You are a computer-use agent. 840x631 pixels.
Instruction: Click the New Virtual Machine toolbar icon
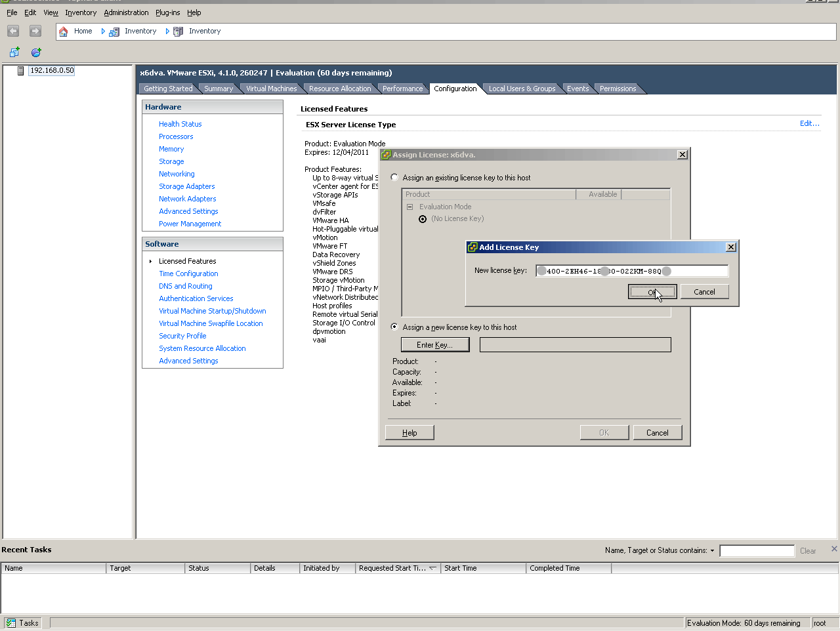coord(14,52)
